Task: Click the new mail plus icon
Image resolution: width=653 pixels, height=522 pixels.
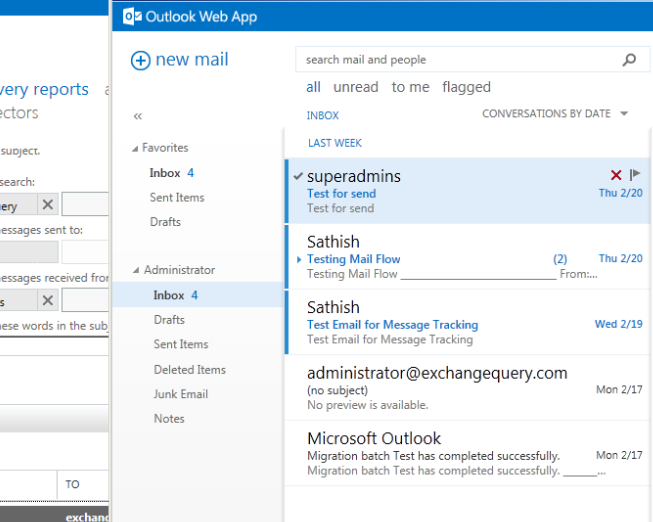Action: point(140,60)
